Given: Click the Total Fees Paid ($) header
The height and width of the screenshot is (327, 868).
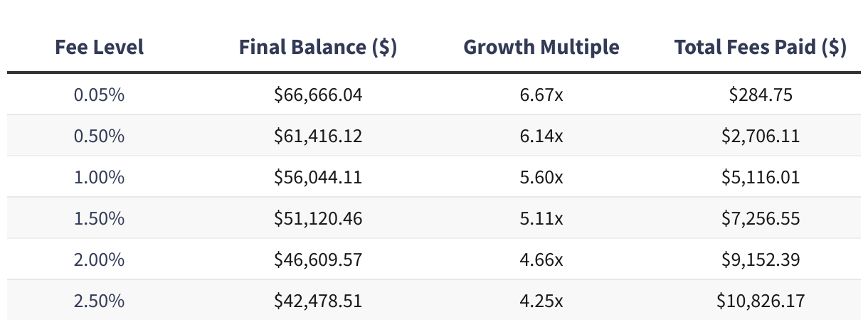Looking at the screenshot, I should (x=760, y=48).
